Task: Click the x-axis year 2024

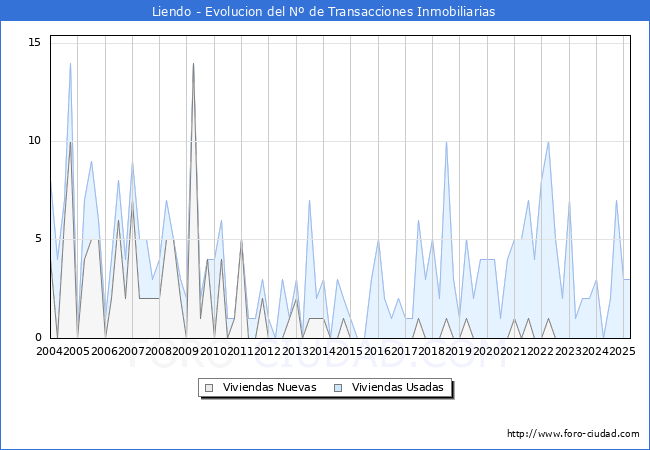Action: click(x=595, y=351)
